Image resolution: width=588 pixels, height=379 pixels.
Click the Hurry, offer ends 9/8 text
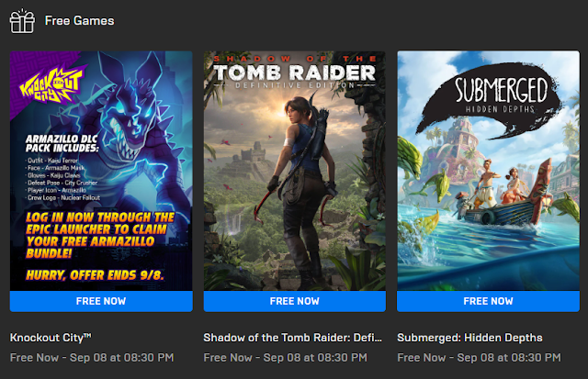click(x=95, y=275)
